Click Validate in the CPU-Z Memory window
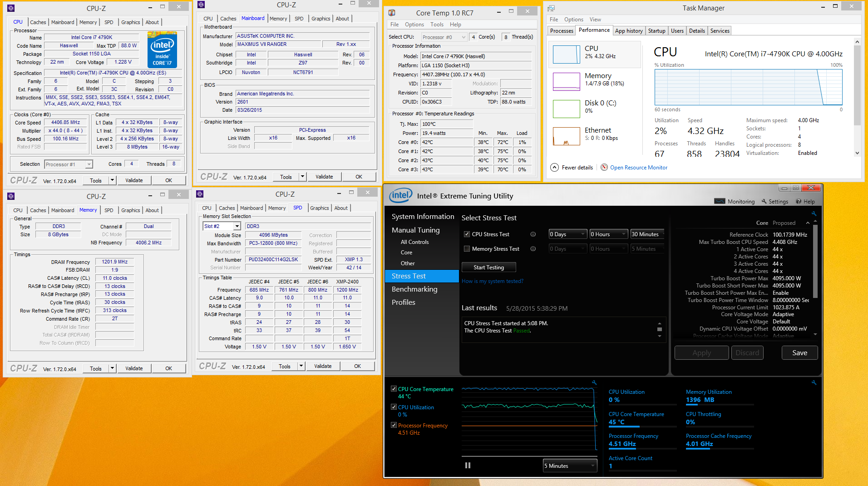 [134, 368]
